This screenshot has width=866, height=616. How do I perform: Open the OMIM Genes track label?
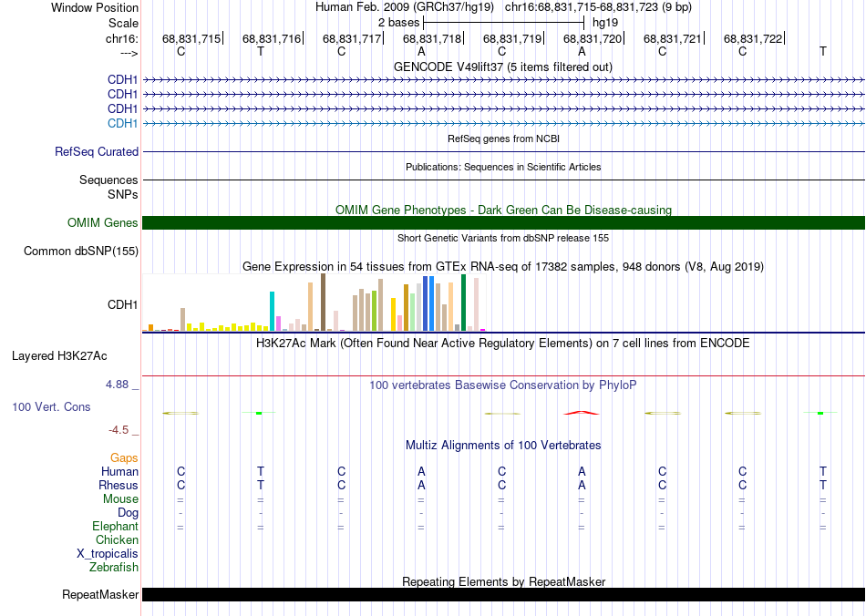pyautogui.click(x=103, y=223)
